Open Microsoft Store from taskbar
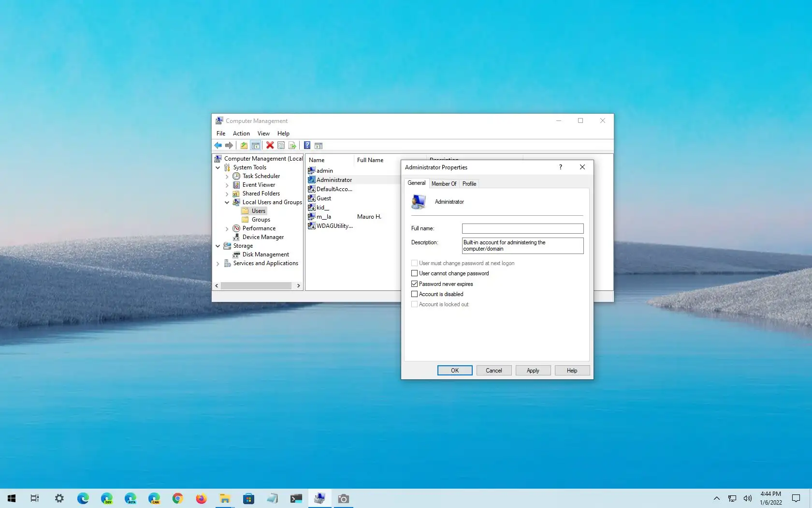Image resolution: width=812 pixels, height=508 pixels. click(x=248, y=498)
